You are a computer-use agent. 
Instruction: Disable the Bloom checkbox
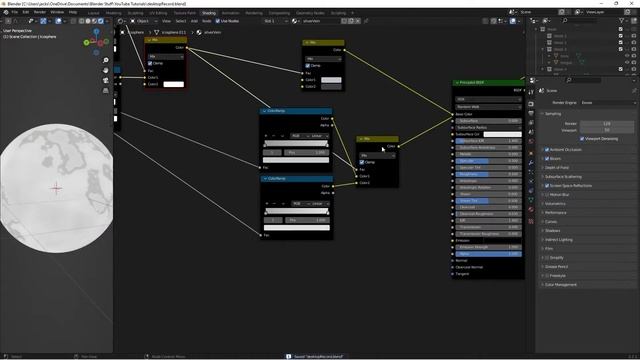(x=547, y=158)
